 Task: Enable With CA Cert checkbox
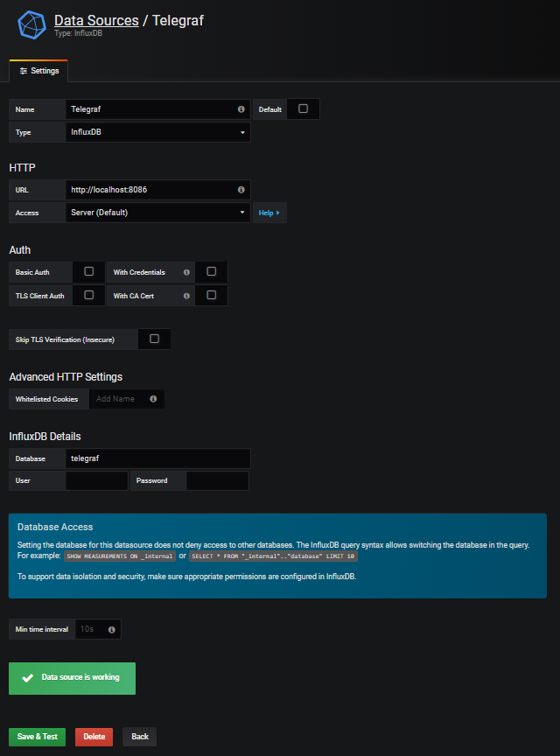pyautogui.click(x=211, y=295)
